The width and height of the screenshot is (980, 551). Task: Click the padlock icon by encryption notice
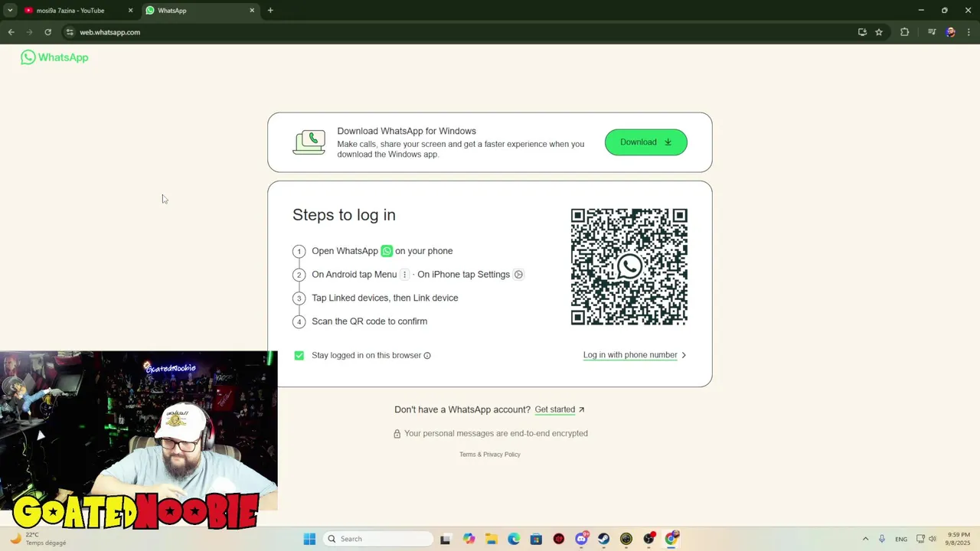(x=397, y=434)
